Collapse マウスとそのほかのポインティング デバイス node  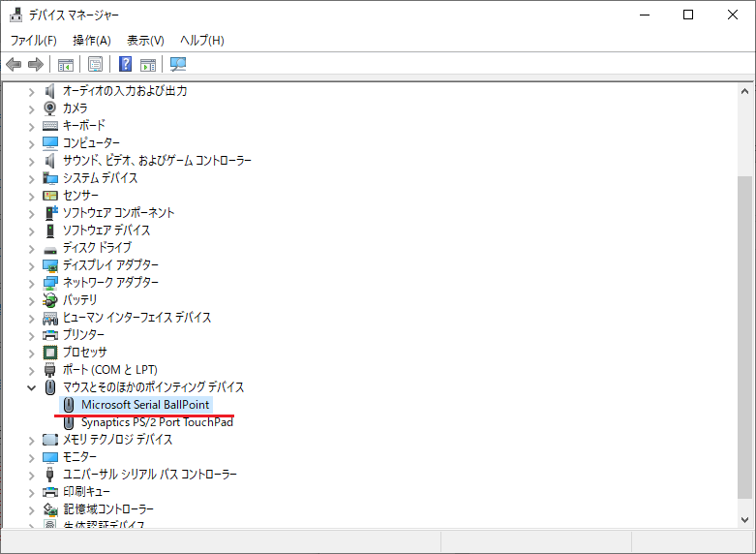31,387
